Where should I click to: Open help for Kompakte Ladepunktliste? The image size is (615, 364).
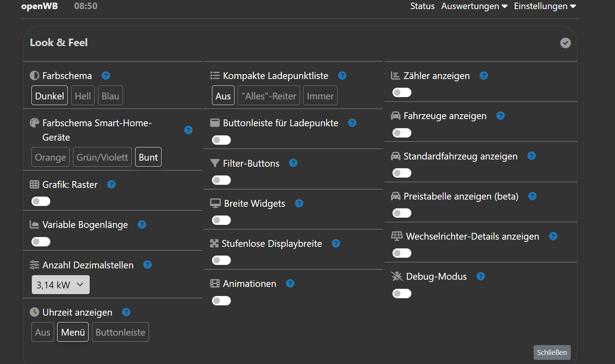tap(342, 76)
